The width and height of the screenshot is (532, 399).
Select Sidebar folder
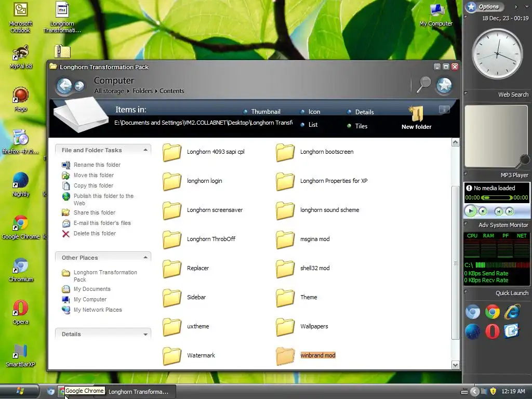click(184, 298)
